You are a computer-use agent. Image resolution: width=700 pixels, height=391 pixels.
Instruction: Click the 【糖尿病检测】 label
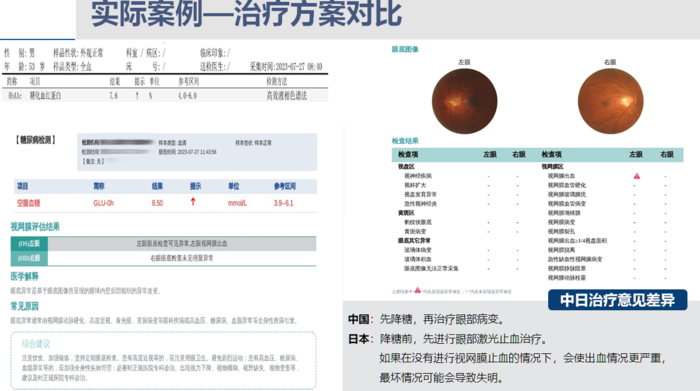(x=36, y=140)
